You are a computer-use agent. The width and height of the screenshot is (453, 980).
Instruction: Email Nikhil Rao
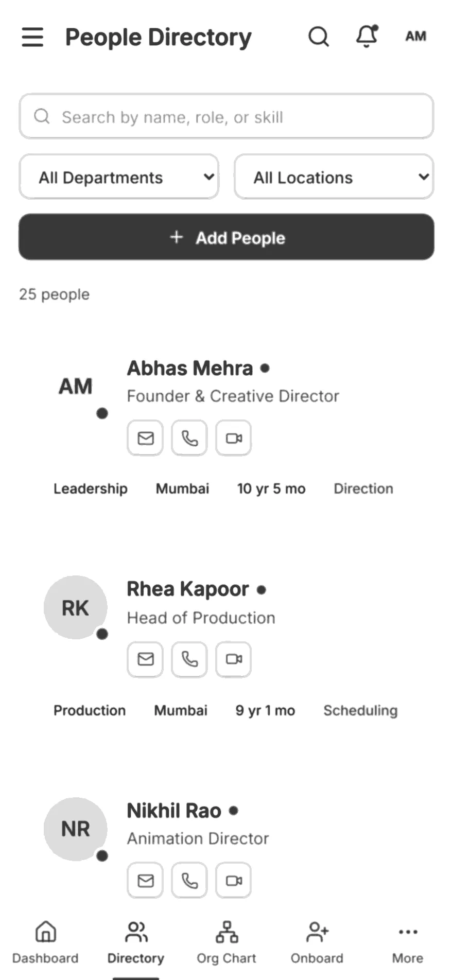(146, 881)
